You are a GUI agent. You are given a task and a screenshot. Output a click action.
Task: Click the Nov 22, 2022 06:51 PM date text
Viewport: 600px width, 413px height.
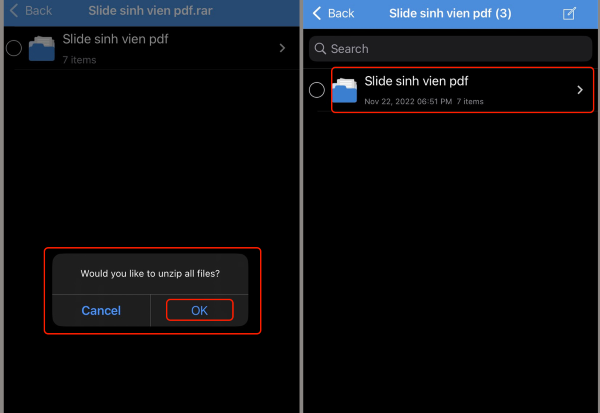(408, 101)
